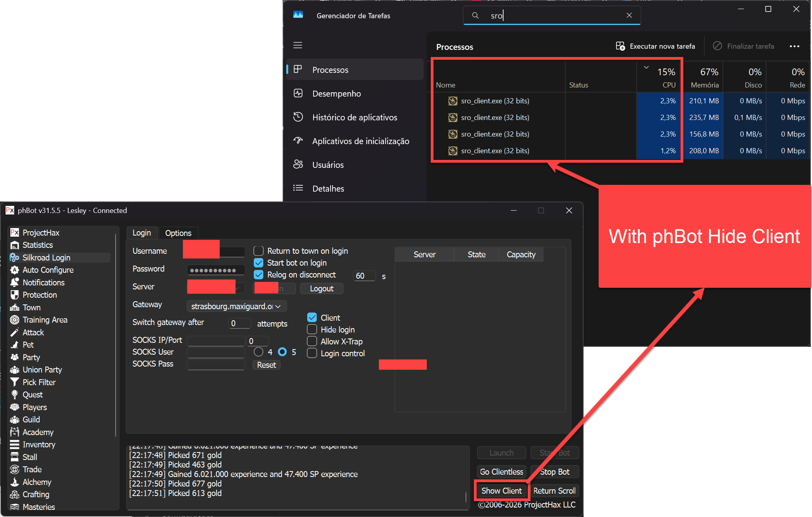Switch to the Options tab
The height and width of the screenshot is (517, 812).
[x=178, y=233]
